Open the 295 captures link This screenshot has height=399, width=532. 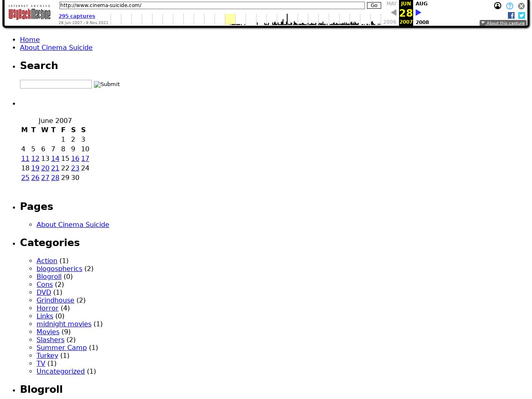[77, 16]
